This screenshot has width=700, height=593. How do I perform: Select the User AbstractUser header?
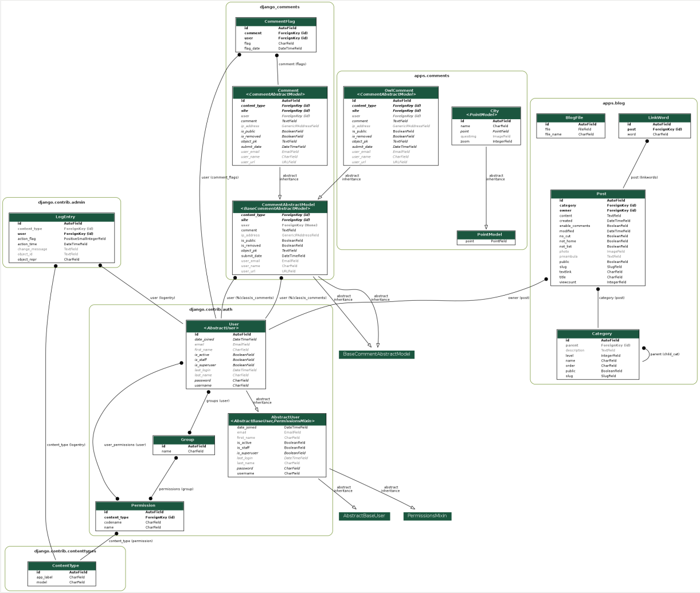226,327
